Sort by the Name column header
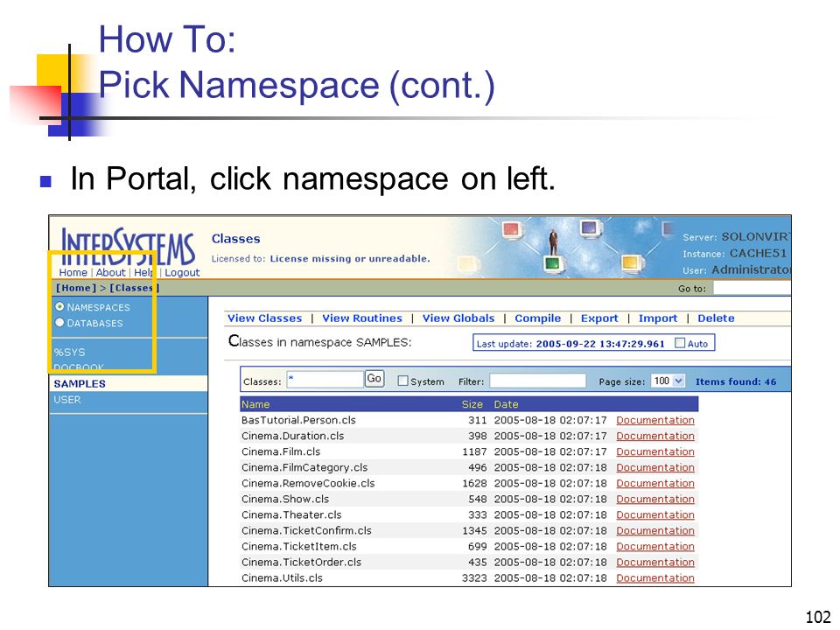840x630 pixels. click(255, 404)
